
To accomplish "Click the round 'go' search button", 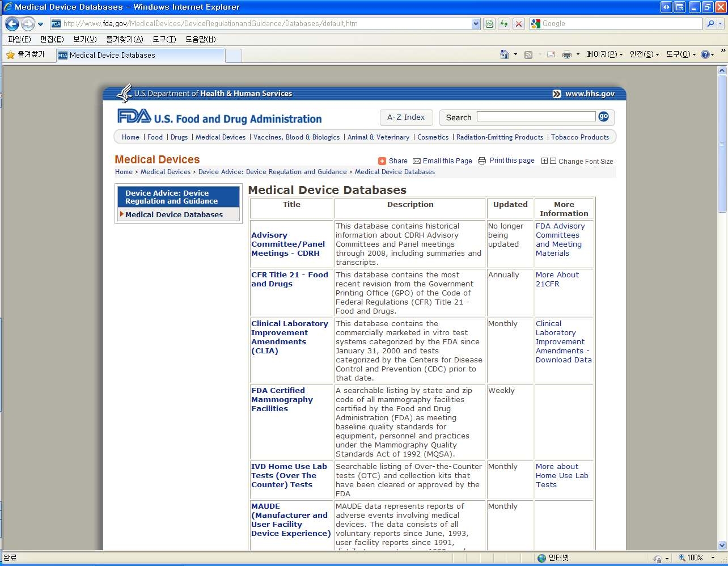I will pyautogui.click(x=603, y=116).
